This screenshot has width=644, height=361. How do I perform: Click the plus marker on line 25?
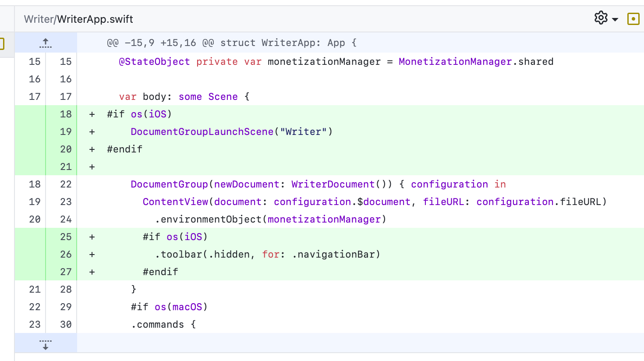[x=92, y=237]
